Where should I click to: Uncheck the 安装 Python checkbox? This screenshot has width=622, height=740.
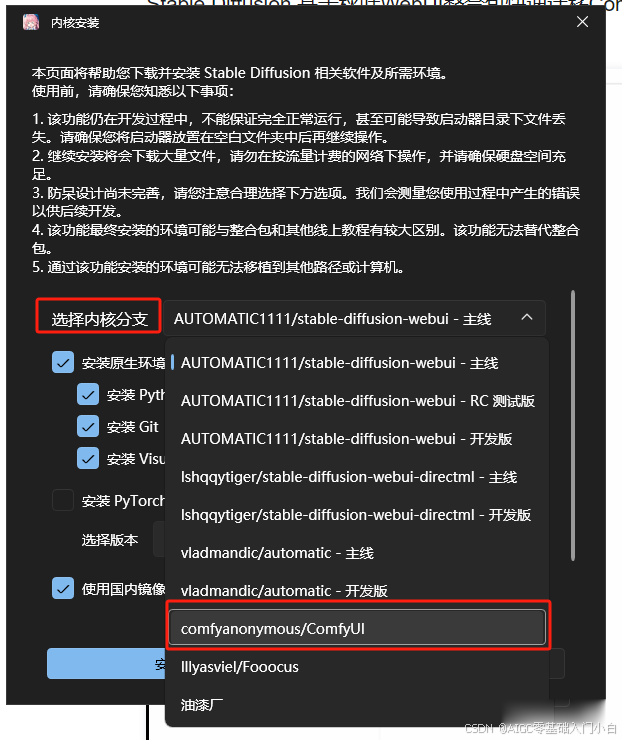88,395
